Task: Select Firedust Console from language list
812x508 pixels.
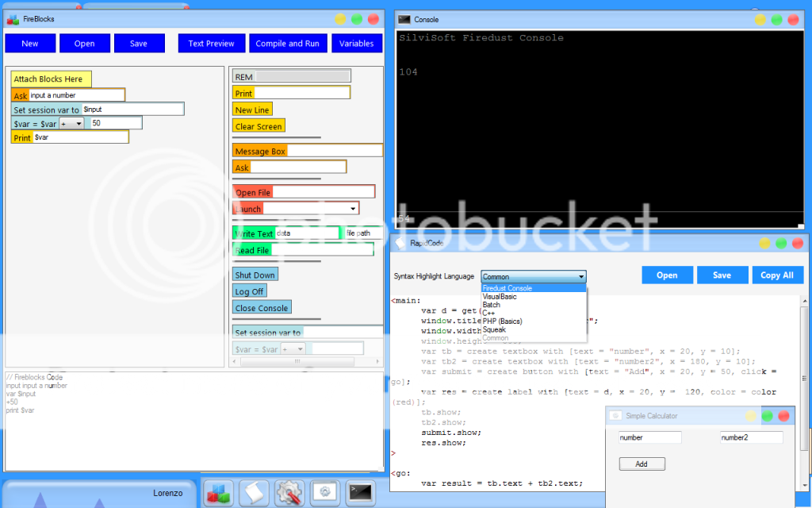Action: pyautogui.click(x=507, y=288)
